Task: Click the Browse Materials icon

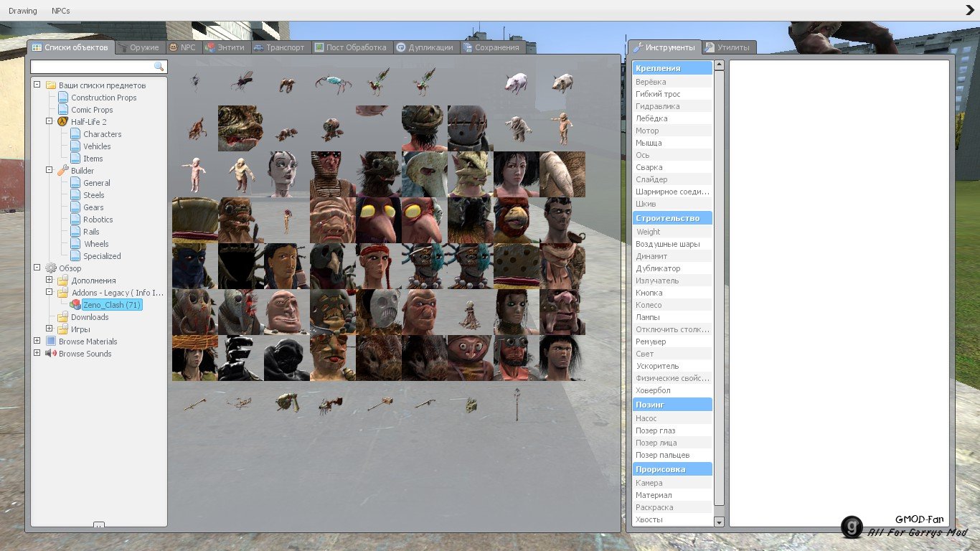Action: coord(51,342)
